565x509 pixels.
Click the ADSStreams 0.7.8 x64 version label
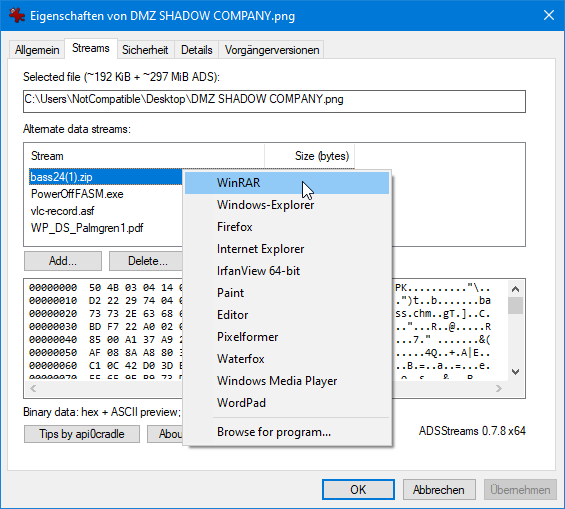(472, 431)
